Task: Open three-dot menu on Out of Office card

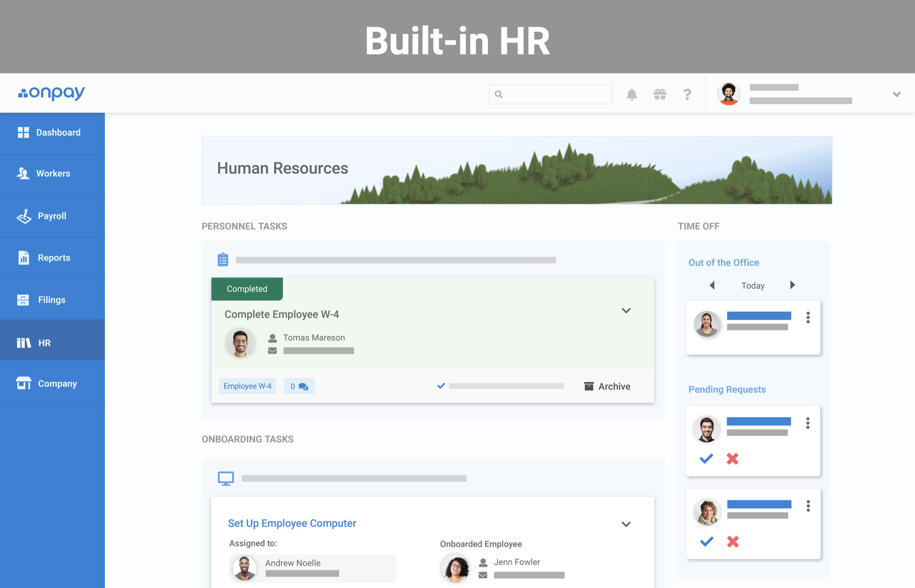Action: pyautogui.click(x=808, y=317)
